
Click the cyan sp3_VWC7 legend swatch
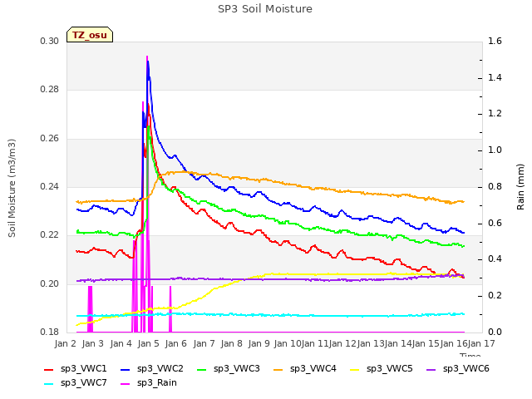(x=49, y=384)
